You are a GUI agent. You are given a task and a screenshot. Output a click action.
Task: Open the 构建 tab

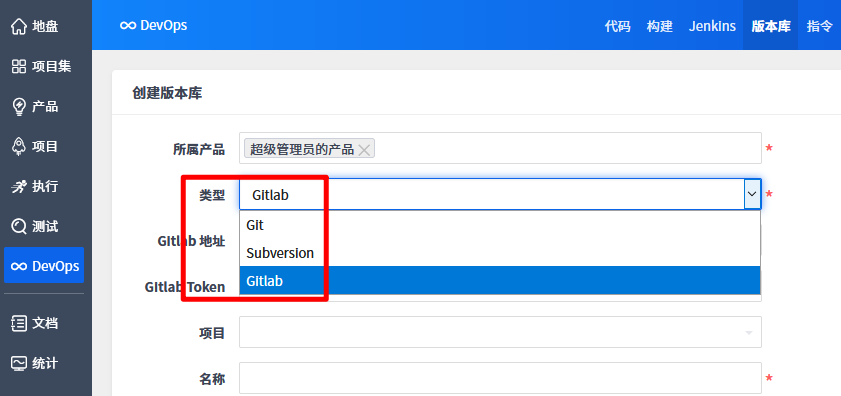(660, 26)
